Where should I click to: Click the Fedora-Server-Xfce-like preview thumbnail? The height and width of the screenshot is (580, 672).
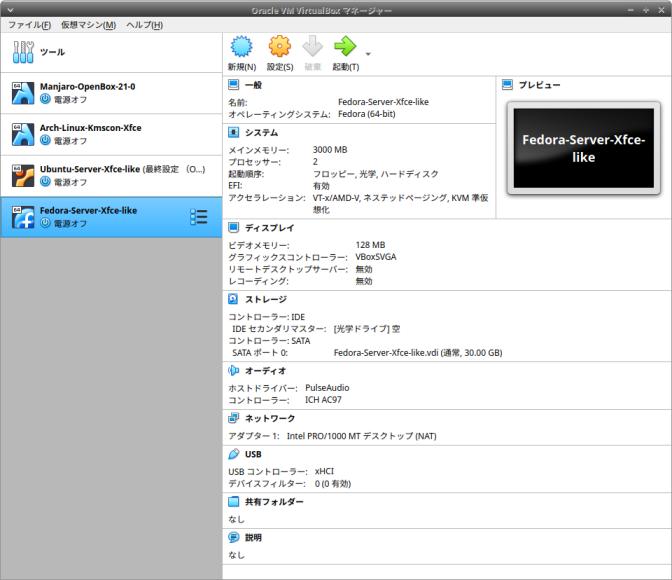click(584, 148)
